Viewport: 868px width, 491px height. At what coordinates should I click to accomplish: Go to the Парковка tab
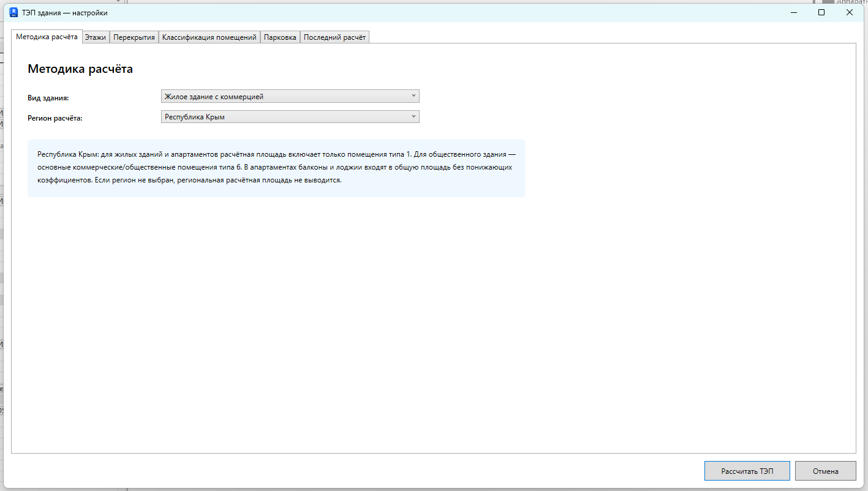click(x=280, y=37)
